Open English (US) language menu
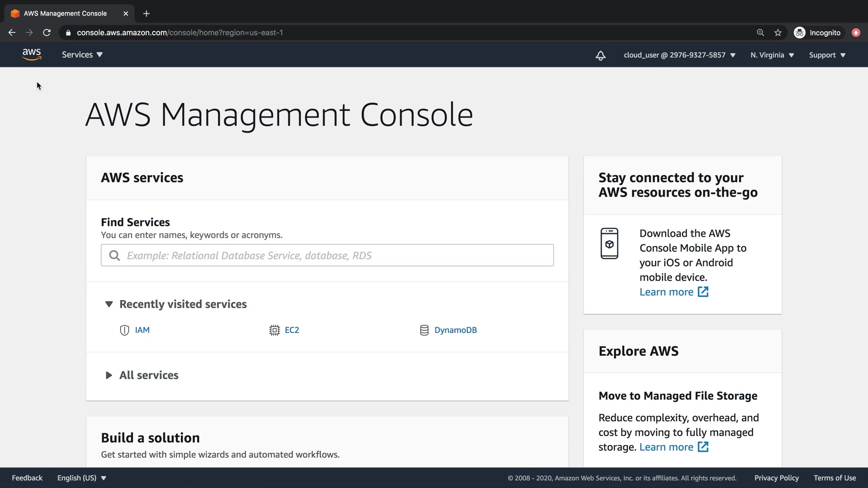The width and height of the screenshot is (868, 488). coord(81,478)
